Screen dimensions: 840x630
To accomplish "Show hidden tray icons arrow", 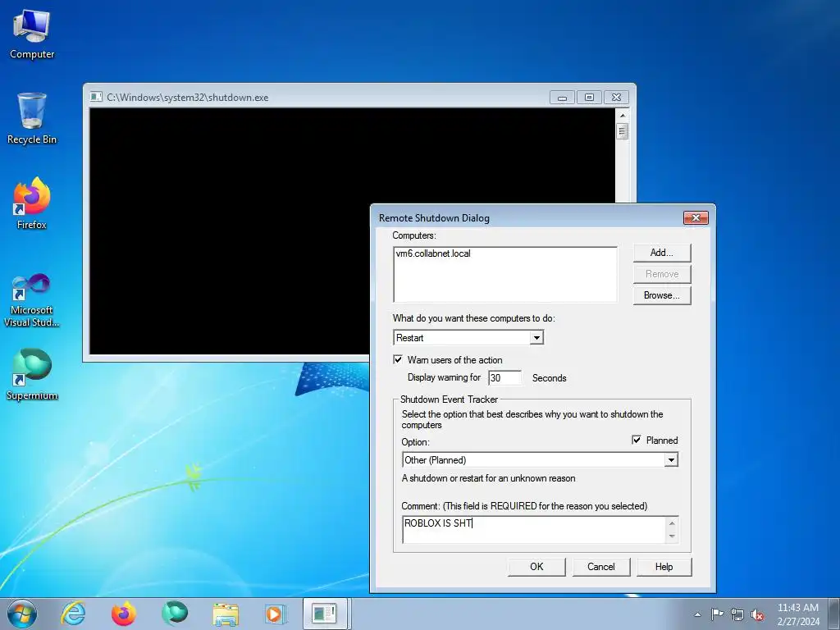I will (697, 614).
